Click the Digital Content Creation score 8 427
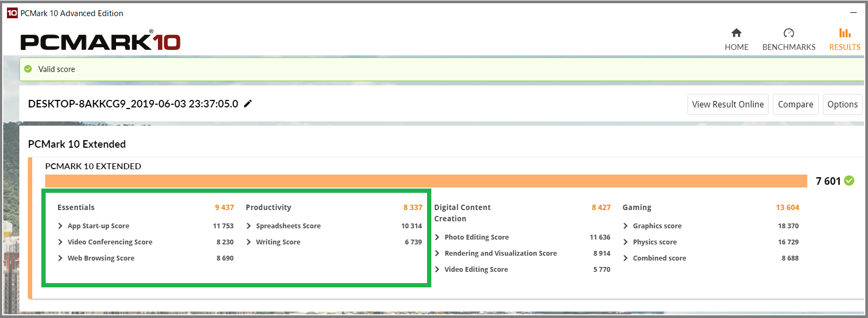This screenshot has width=868, height=318. click(601, 207)
